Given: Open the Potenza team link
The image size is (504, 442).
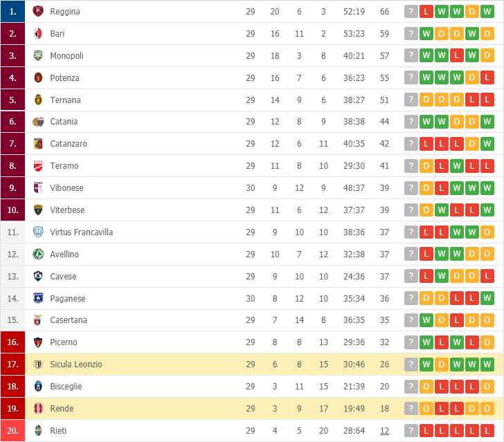Looking at the screenshot, I should pos(64,78).
